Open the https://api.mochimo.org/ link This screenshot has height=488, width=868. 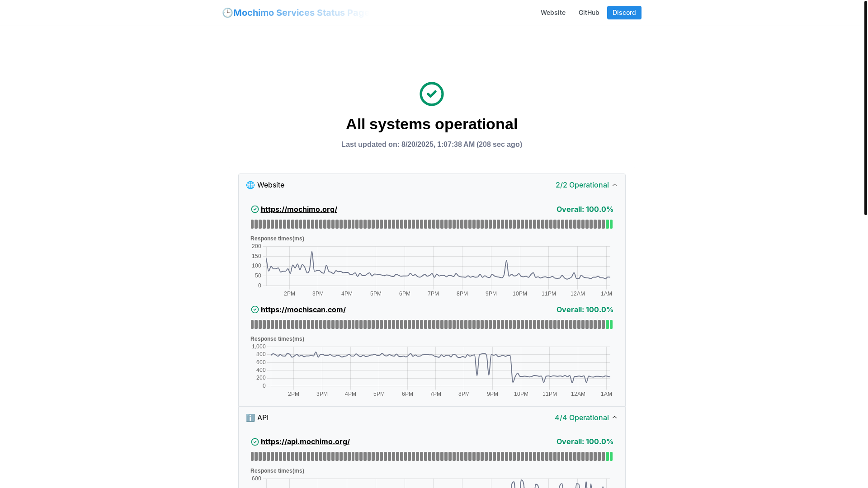pyautogui.click(x=305, y=441)
